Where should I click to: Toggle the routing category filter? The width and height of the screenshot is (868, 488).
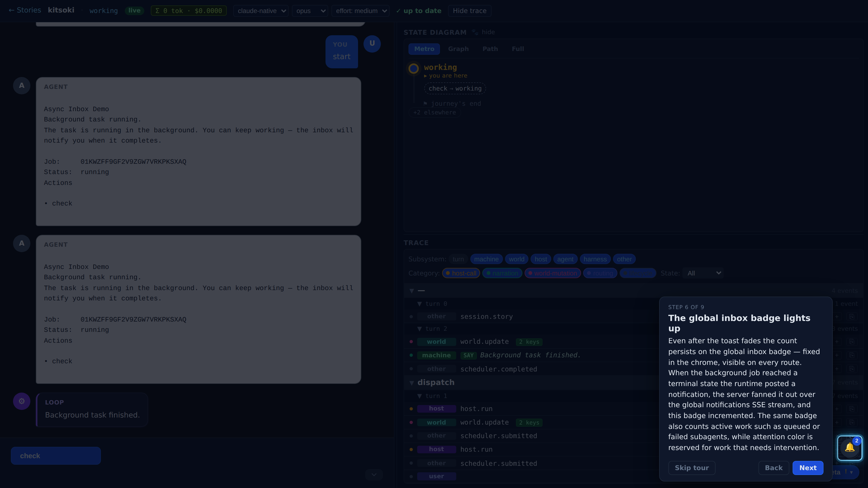click(600, 273)
